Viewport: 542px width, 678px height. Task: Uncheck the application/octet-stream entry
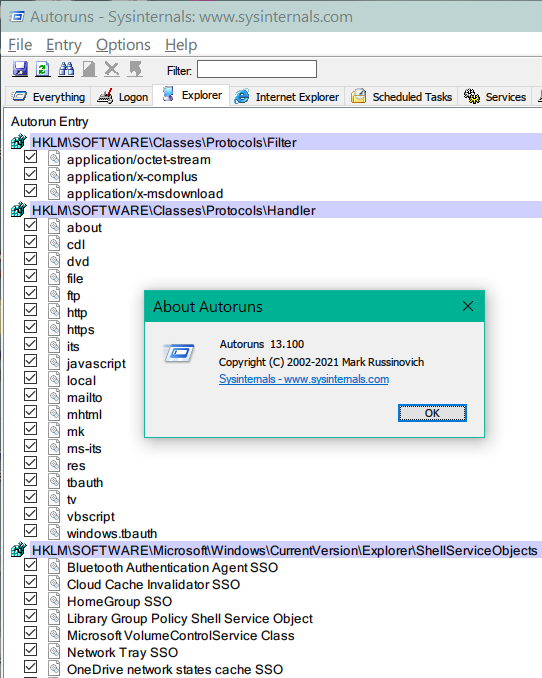pos(30,157)
